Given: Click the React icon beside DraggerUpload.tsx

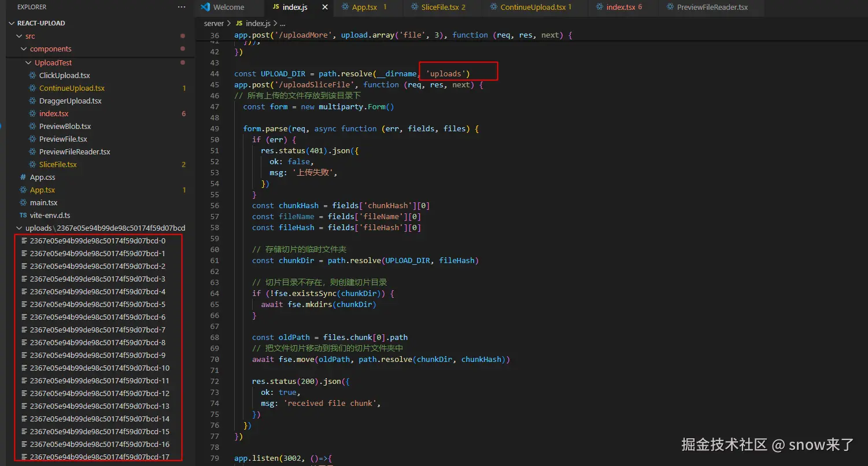Looking at the screenshot, I should click(x=32, y=101).
